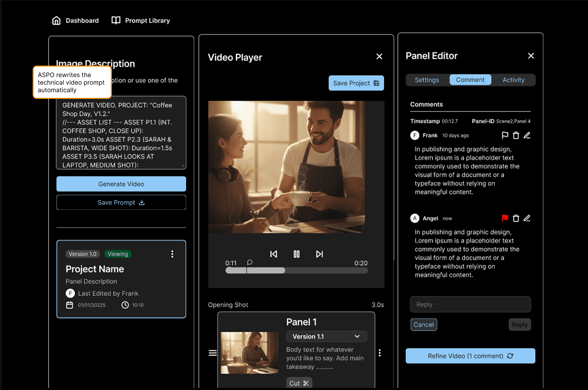Grab the Panel 1 drag handle

(213, 353)
